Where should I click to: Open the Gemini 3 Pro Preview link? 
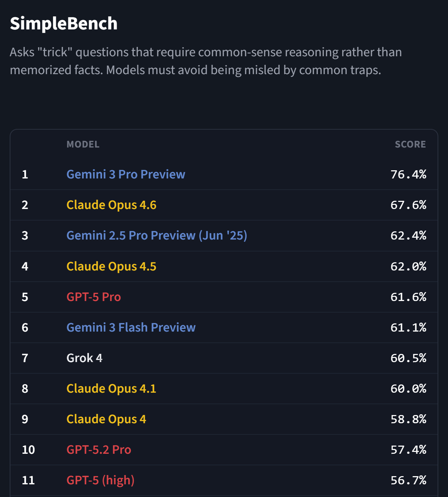(x=126, y=174)
